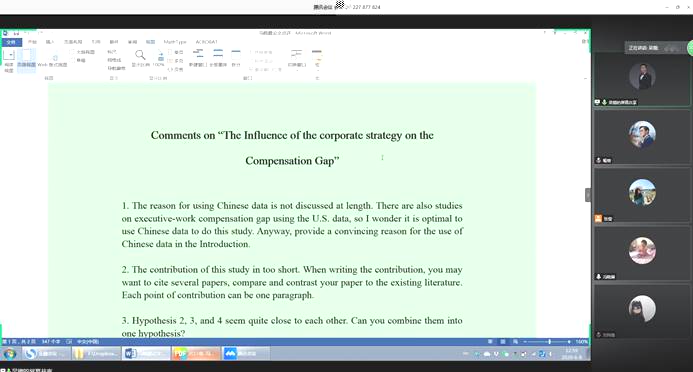
Task: Collapse the meeting participants side panel handle
Action: click(x=588, y=195)
